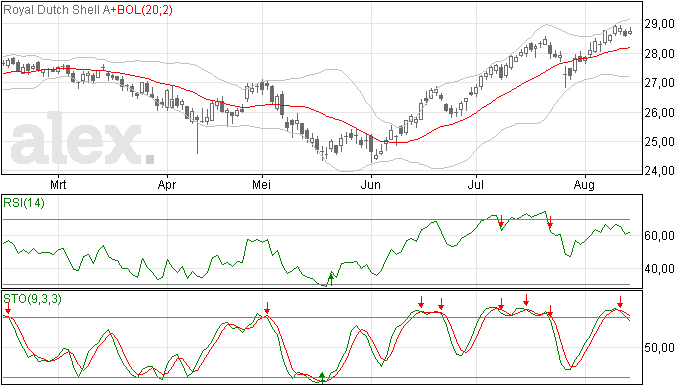
Task: Click the RSI 40,00 axis value
Action: click(659, 269)
